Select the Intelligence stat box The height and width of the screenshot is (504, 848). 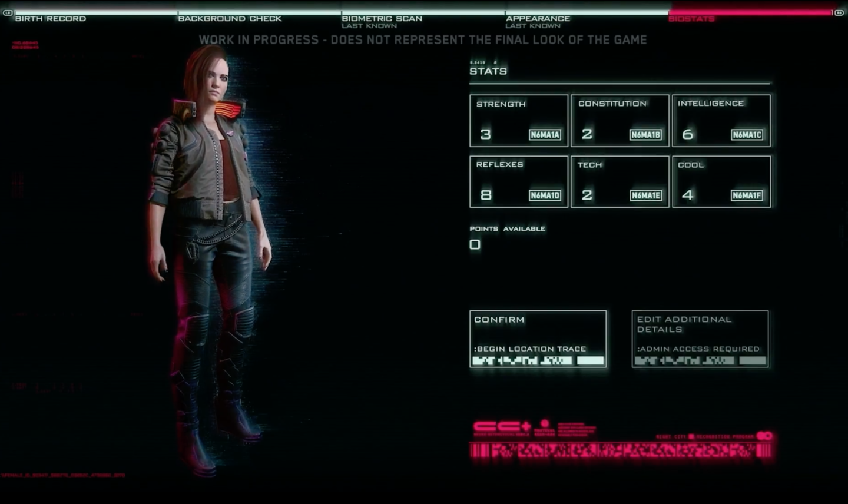point(721,121)
